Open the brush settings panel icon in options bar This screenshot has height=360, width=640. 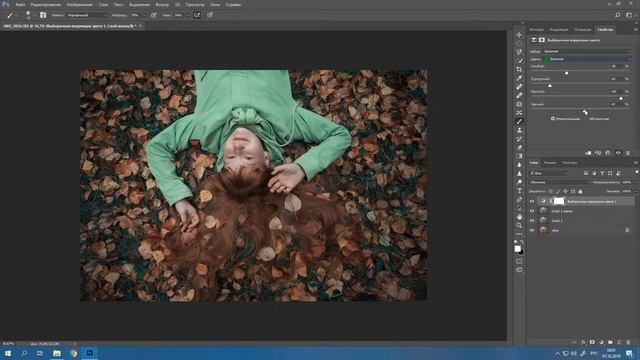click(43, 15)
